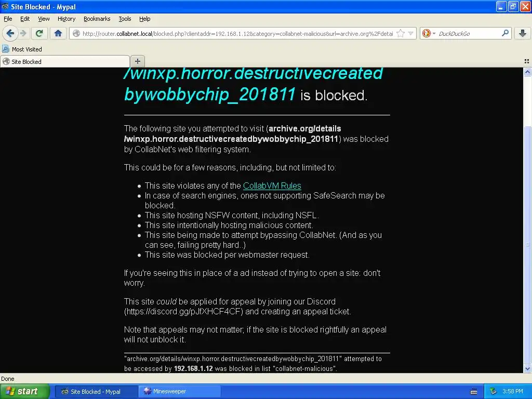
Task: Open the Windows Start menu
Action: pos(25,392)
